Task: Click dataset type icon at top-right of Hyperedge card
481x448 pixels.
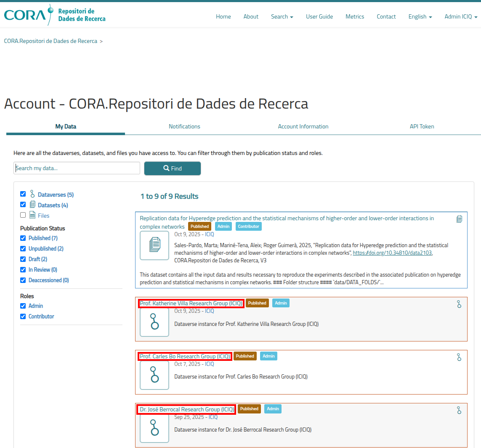Action: coord(459,219)
